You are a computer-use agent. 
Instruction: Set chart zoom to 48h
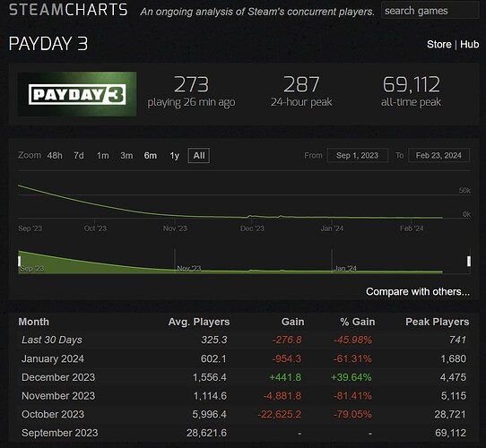point(55,155)
